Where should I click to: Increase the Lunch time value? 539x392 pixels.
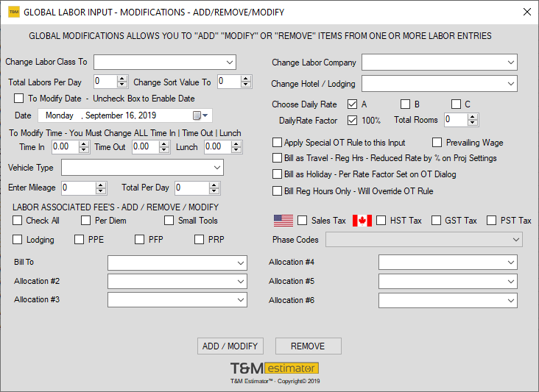click(x=236, y=144)
